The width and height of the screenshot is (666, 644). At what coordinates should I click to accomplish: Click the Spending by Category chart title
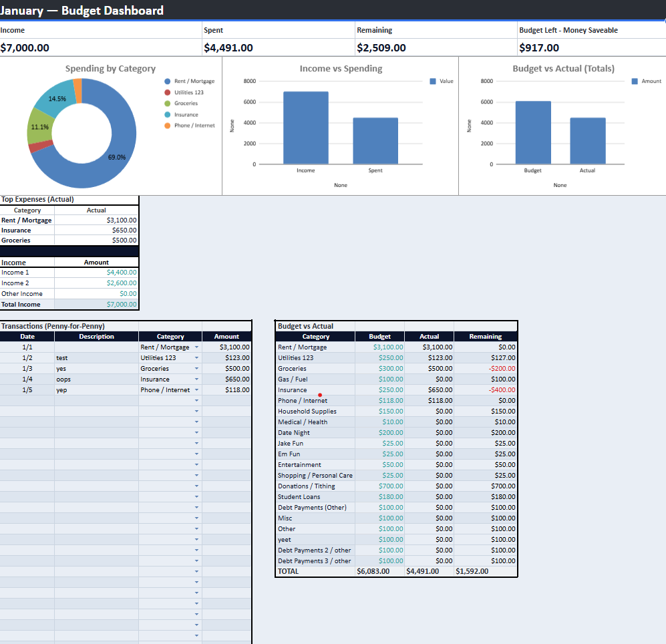(x=110, y=68)
